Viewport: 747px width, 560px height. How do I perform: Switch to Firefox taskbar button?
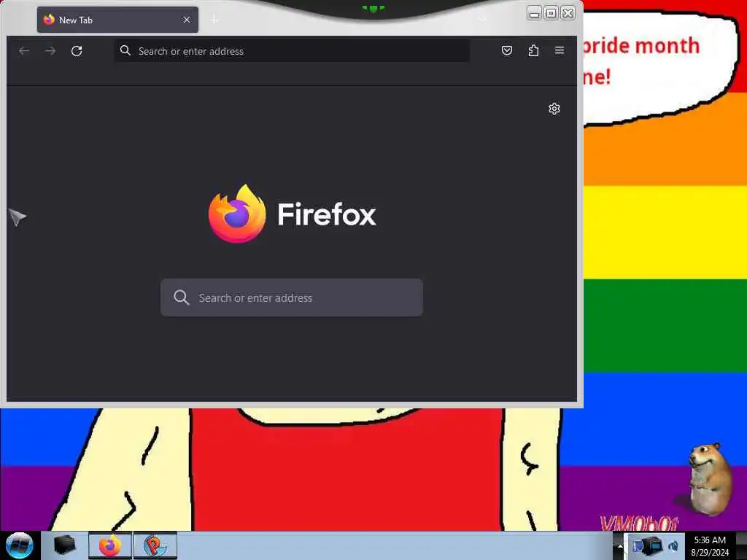110,545
